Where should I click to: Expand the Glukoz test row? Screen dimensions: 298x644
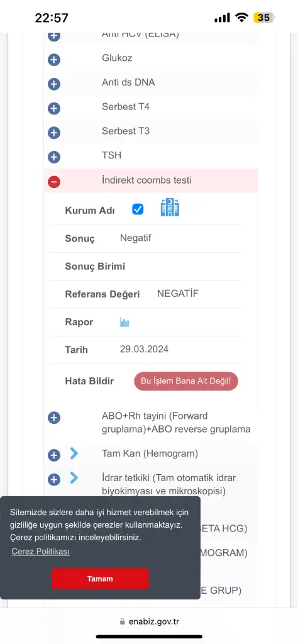tap(54, 60)
